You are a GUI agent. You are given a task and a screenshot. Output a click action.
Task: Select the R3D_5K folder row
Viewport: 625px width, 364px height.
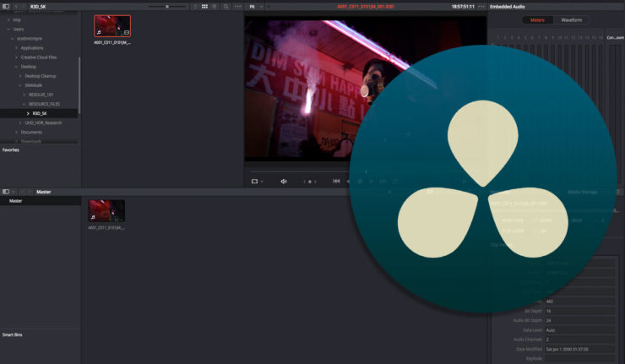click(x=39, y=113)
